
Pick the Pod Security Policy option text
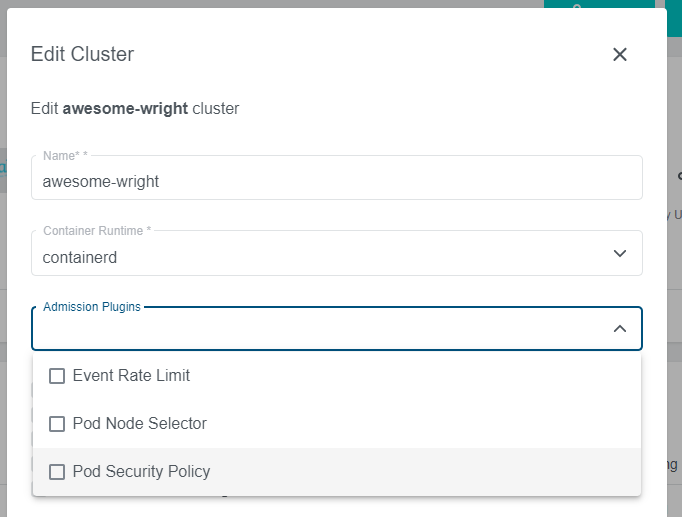tap(141, 472)
